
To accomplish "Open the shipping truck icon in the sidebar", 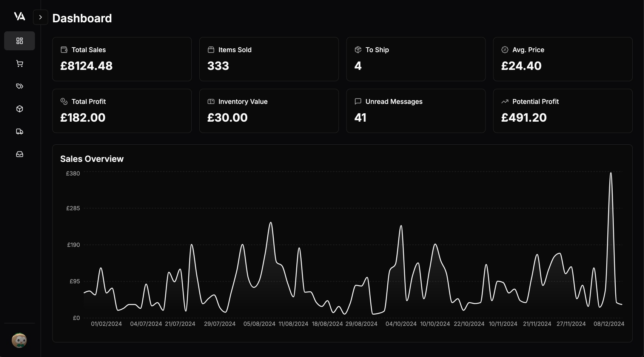I will pyautogui.click(x=19, y=131).
